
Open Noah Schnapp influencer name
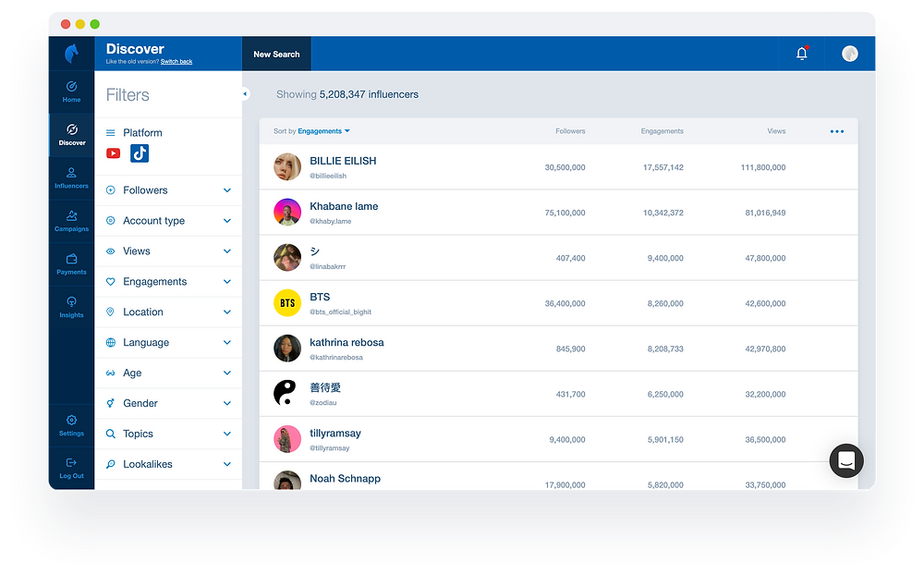346,479
